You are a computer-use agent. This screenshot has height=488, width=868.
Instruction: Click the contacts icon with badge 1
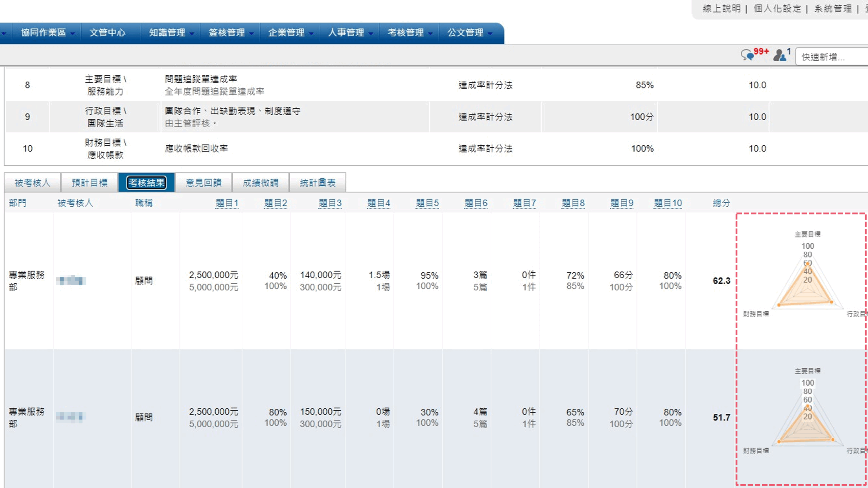click(x=780, y=55)
